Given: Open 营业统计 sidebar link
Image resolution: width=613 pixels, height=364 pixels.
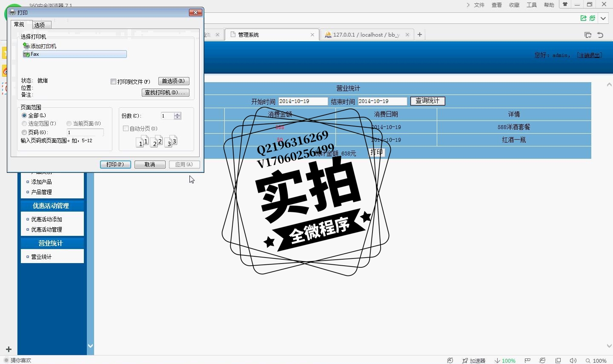Looking at the screenshot, I should [41, 257].
